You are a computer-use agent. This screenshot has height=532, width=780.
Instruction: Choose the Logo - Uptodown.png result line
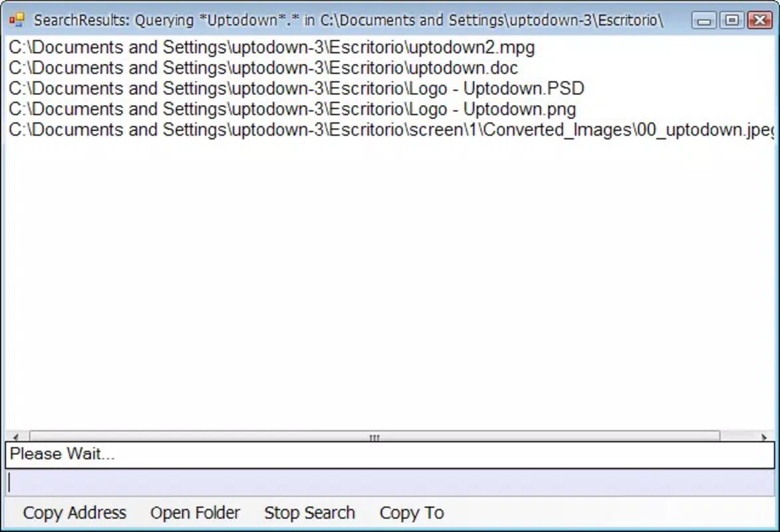click(x=293, y=109)
